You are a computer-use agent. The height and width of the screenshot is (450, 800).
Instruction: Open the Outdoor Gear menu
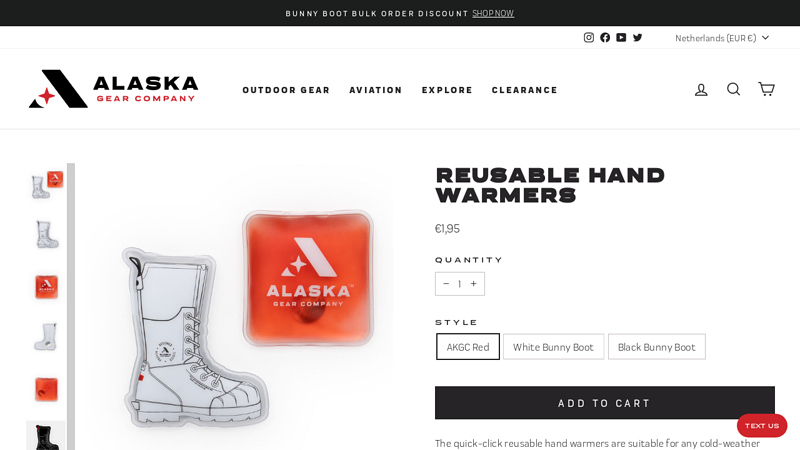pos(286,90)
